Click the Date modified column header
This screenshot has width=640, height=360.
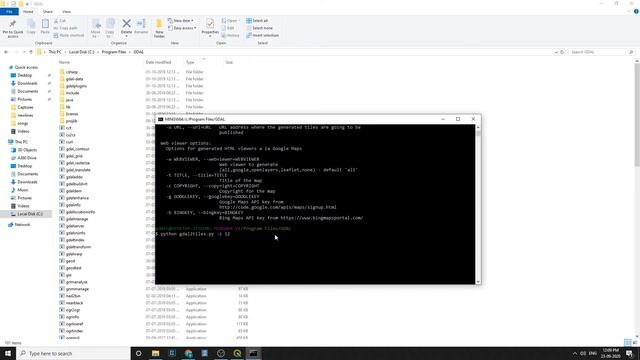coord(158,62)
